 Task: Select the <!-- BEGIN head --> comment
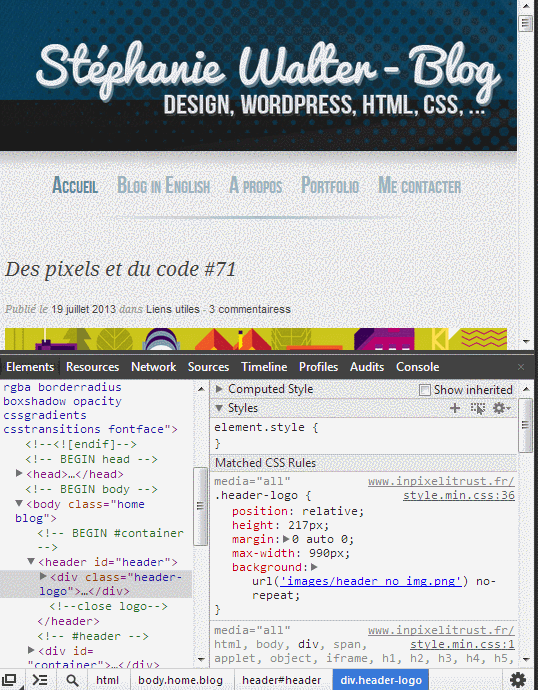pos(91,459)
